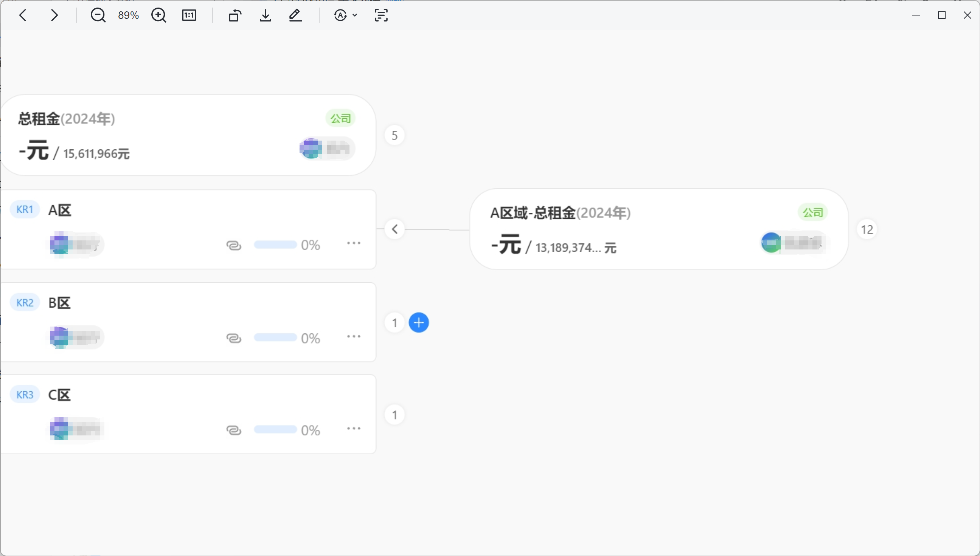Close the viewer window

pyautogui.click(x=968, y=15)
